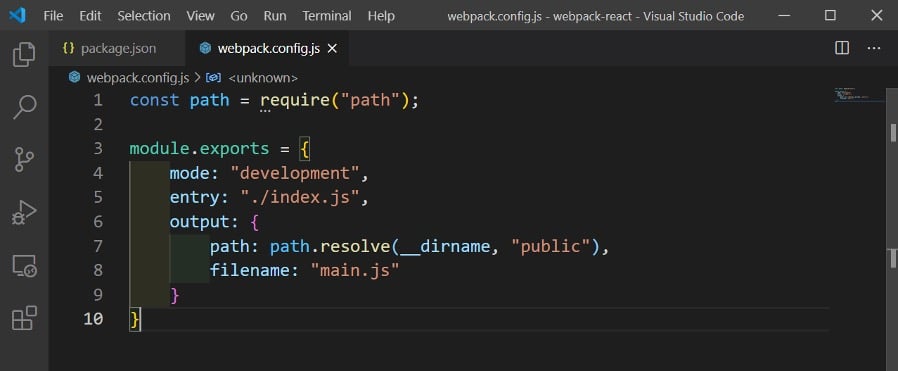The height and width of the screenshot is (371, 898).
Task: Select the webpack.config.js tab
Action: (x=267, y=49)
